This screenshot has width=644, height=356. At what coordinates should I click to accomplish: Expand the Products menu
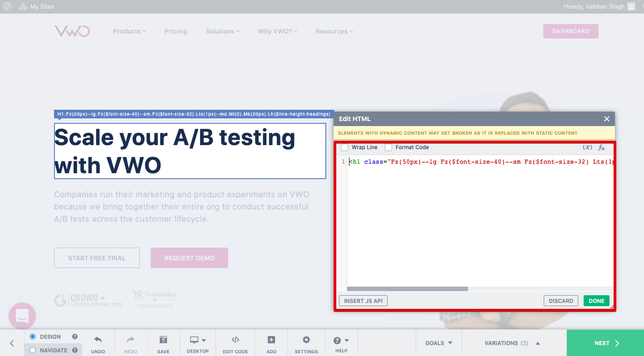129,31
